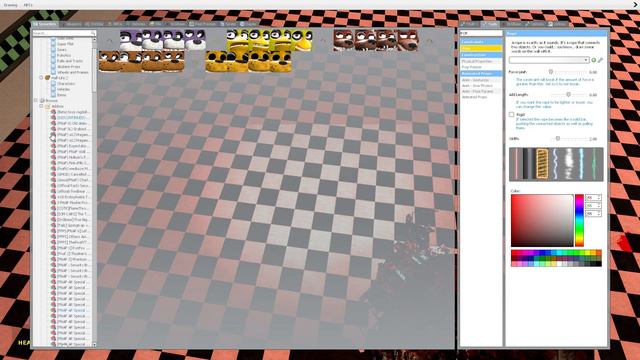
Task: Click the rainbow hue bar
Action: pyautogui.click(x=579, y=220)
